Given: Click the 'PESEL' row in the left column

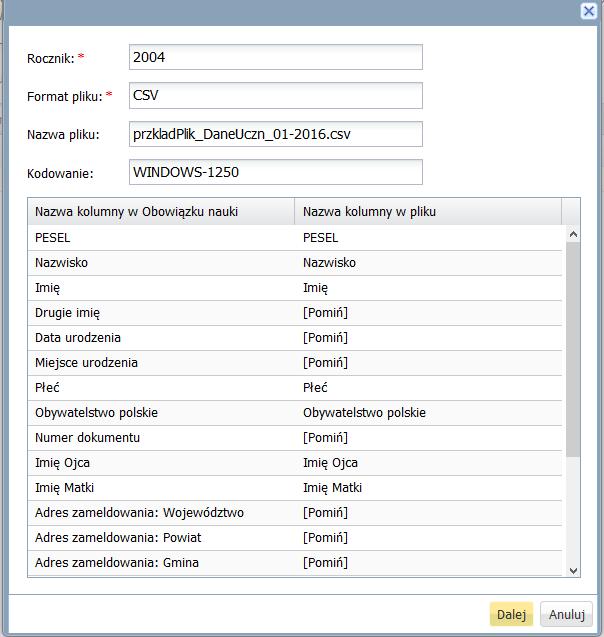Looking at the screenshot, I should click(x=161, y=238).
